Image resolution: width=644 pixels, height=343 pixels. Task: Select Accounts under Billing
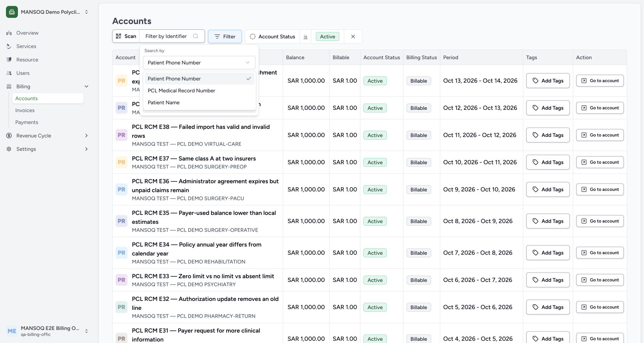coord(48,98)
